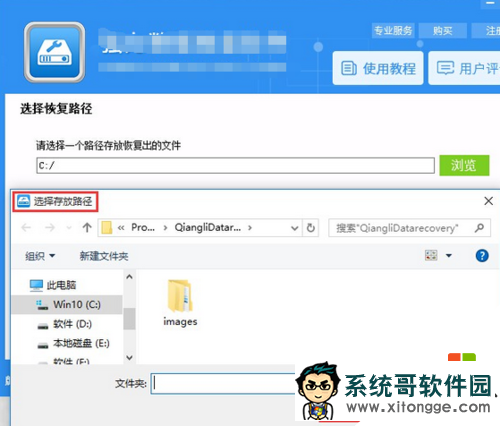Image resolution: width=500 pixels, height=426 pixels.
Task: Click tree scrollbar down arrow
Action: pyautogui.click(x=129, y=358)
